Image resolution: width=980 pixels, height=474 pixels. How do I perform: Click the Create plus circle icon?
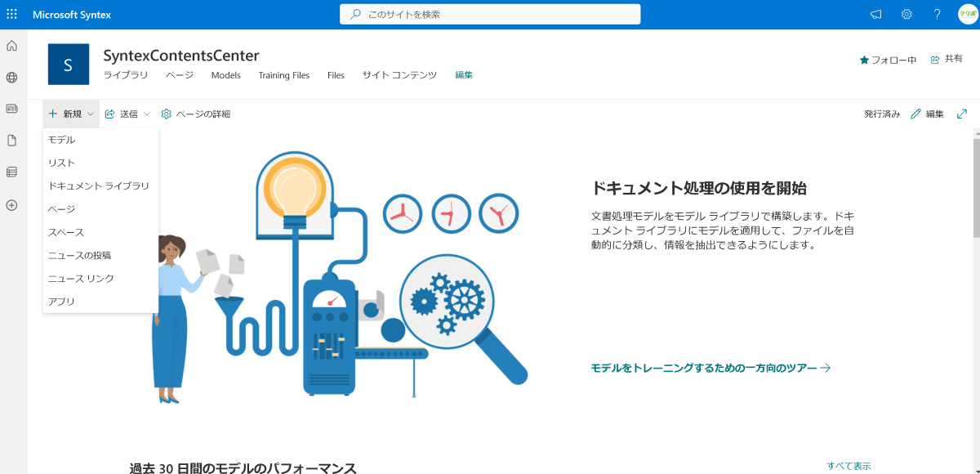pyautogui.click(x=11, y=205)
